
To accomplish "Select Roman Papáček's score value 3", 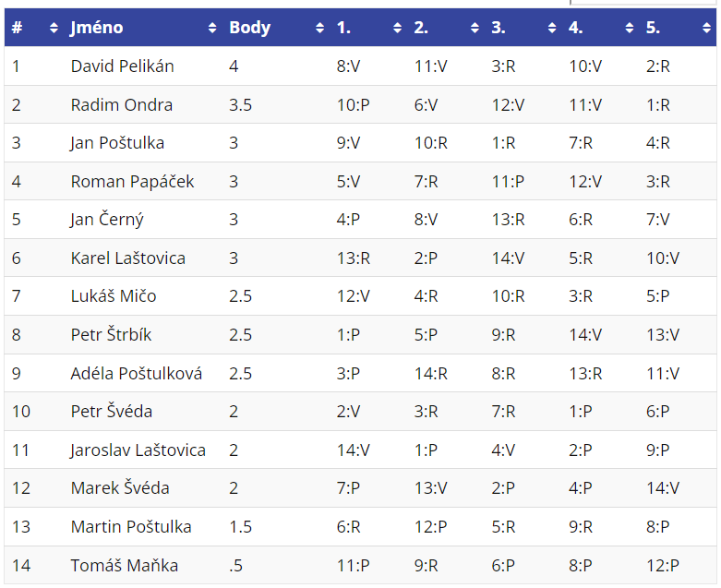I will point(234,182).
